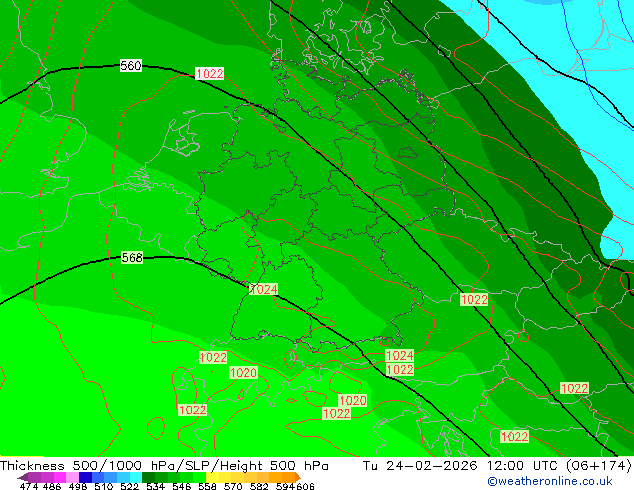Select the 1024 label on the 568 contour

coord(263,289)
